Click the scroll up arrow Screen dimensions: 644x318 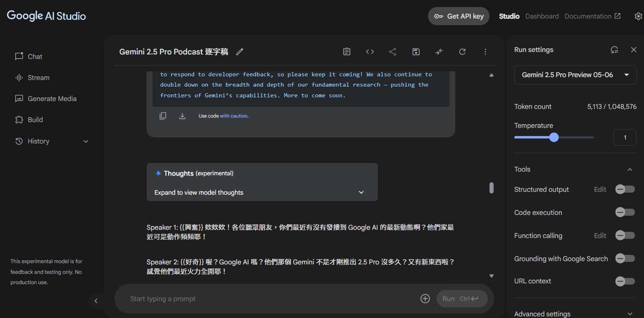click(x=492, y=75)
